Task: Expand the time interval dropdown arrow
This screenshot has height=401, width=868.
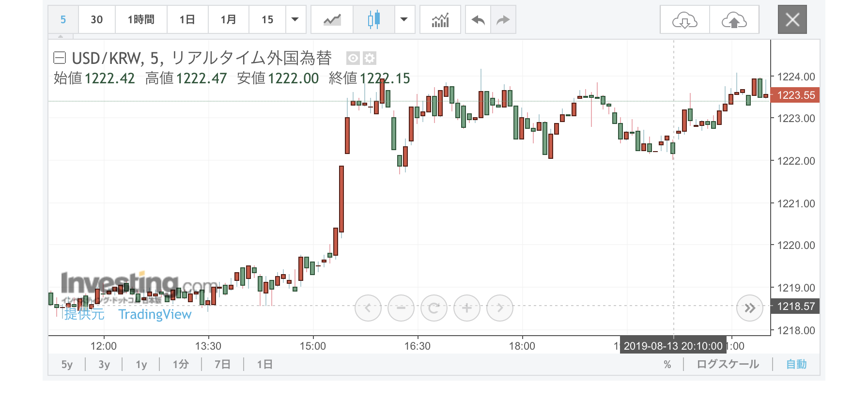Action: 295,20
